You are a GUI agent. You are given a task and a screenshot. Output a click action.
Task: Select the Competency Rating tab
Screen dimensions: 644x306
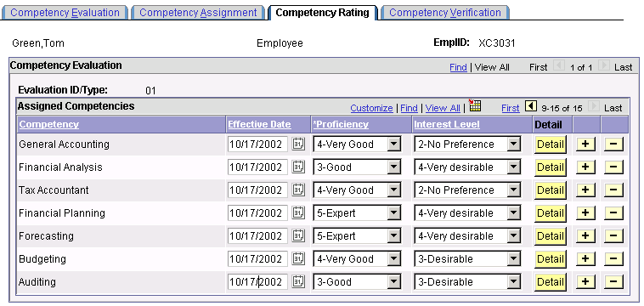click(322, 12)
